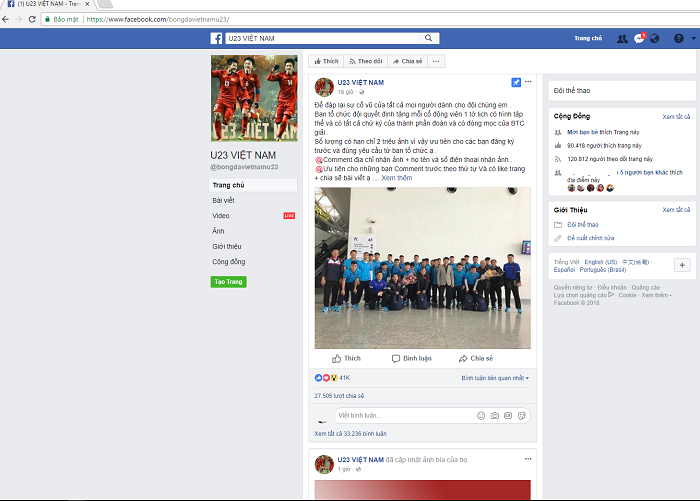Open footer 'Xem thêm' dropdown
This screenshot has width=700, height=501.
(656, 295)
